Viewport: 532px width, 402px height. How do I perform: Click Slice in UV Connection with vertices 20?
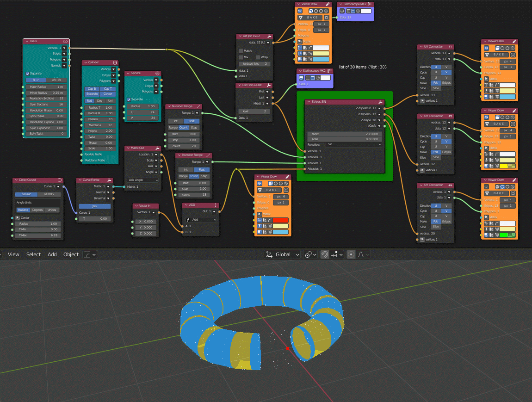point(436,227)
